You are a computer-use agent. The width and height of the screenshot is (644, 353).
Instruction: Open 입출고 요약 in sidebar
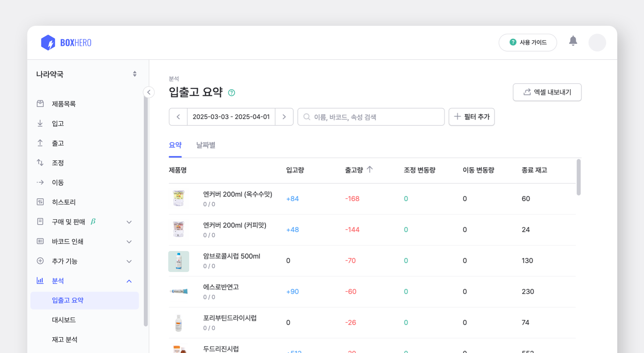[85, 300]
